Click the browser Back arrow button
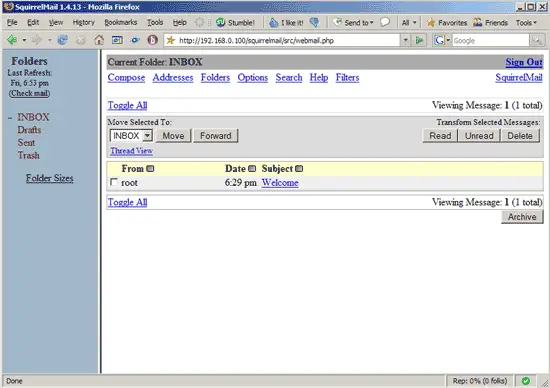Viewport: 550px width, 388px height. coord(12,40)
